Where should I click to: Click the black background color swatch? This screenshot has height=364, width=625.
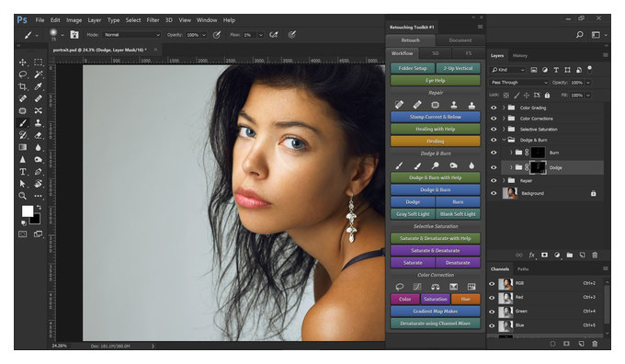pyautogui.click(x=36, y=220)
